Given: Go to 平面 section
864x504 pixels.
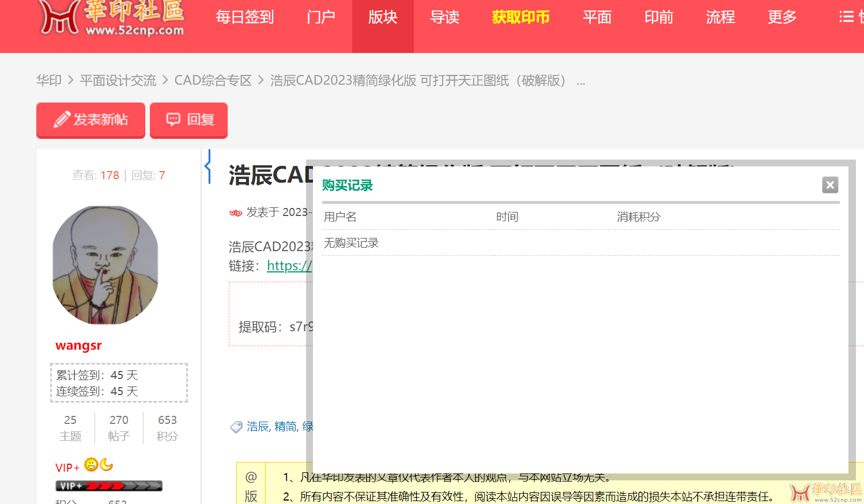Looking at the screenshot, I should coord(597,17).
